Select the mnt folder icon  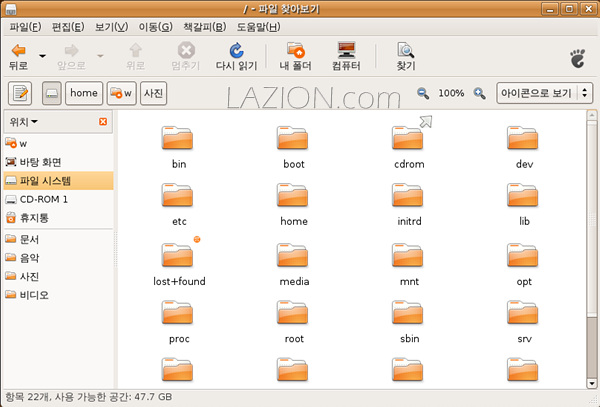pos(408,255)
